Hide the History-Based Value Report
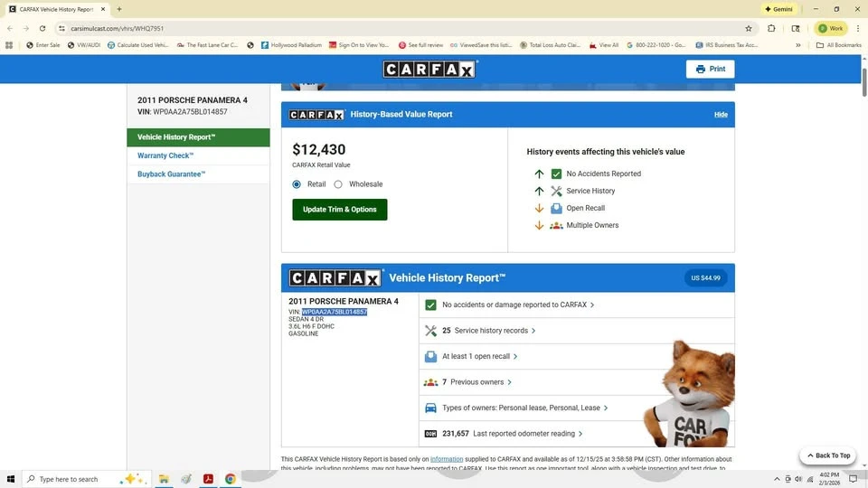This screenshot has height=488, width=868. (x=721, y=115)
